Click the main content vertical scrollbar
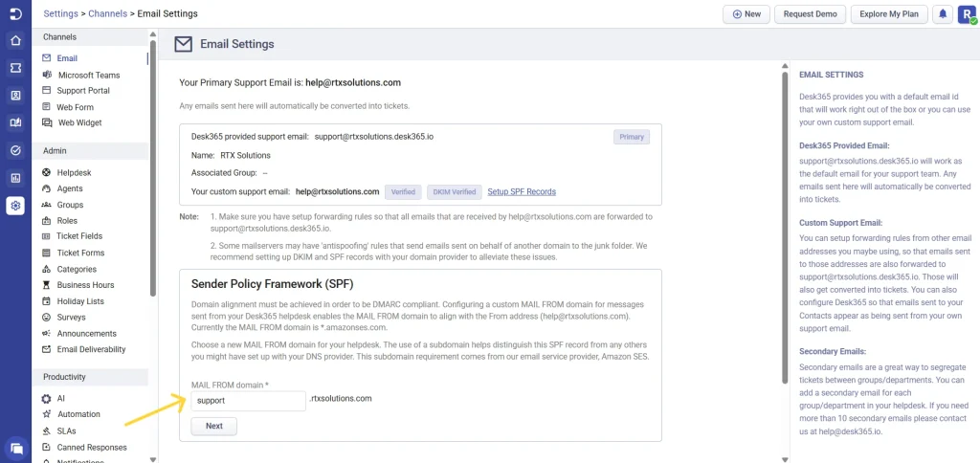980x463 pixels. pos(785,228)
